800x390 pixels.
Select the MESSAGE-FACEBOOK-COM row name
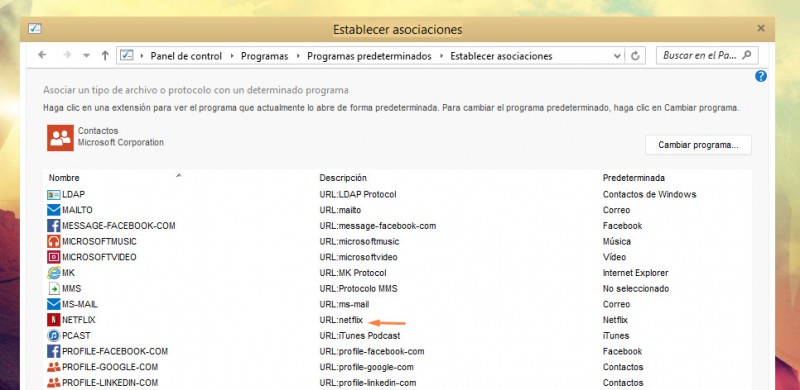click(119, 226)
